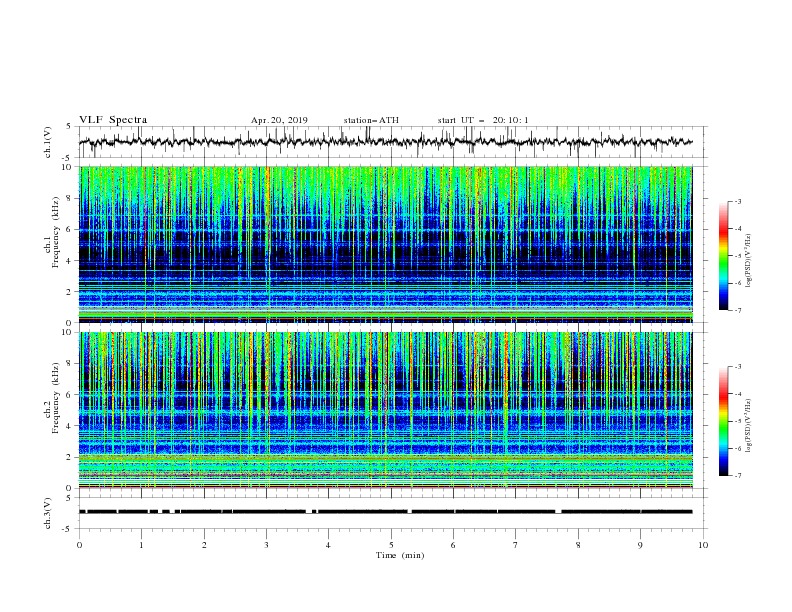Click the ch.1 waveform trace panel
Image resolution: width=792 pixels, height=612 pixels.
(392, 142)
